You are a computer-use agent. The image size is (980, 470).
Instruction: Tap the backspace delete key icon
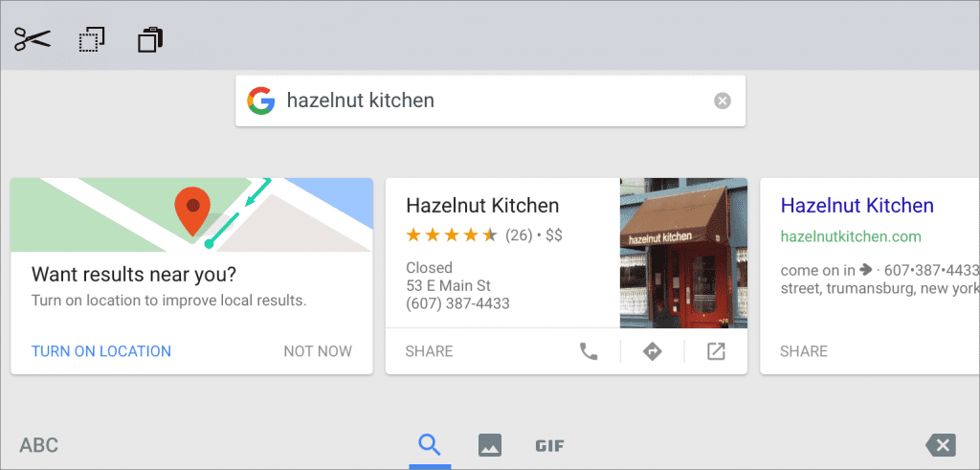(x=941, y=446)
